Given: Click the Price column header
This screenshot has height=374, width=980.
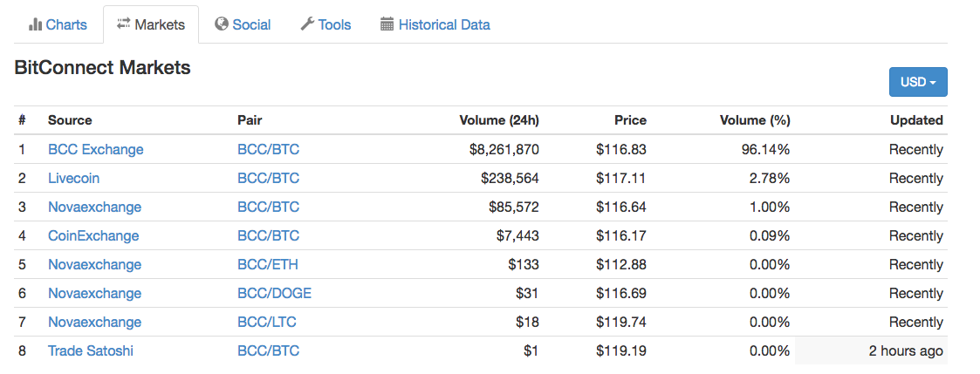Looking at the screenshot, I should click(630, 120).
